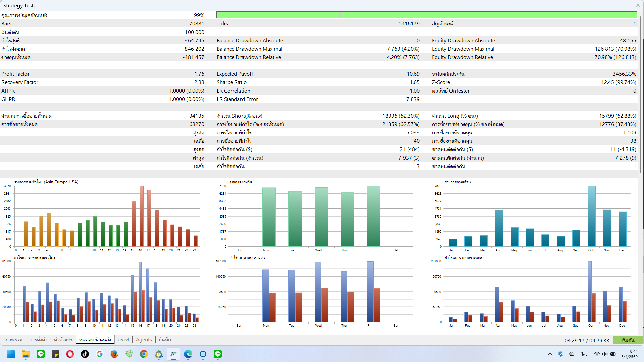Launch Firefox from the taskbar
The height and width of the screenshot is (362, 644).
(114, 354)
